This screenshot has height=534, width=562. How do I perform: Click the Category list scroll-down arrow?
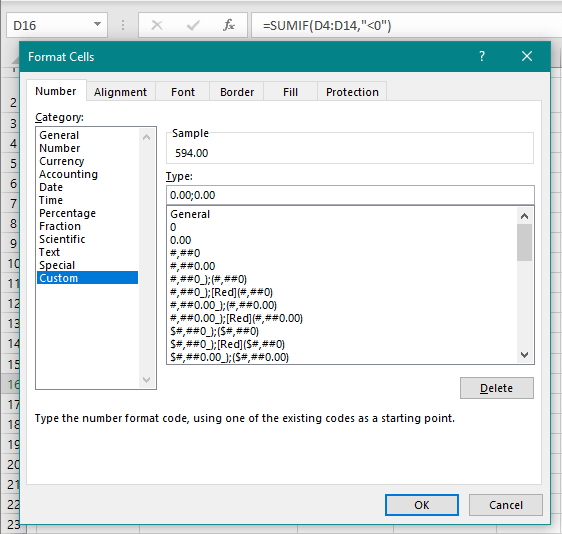(146, 380)
